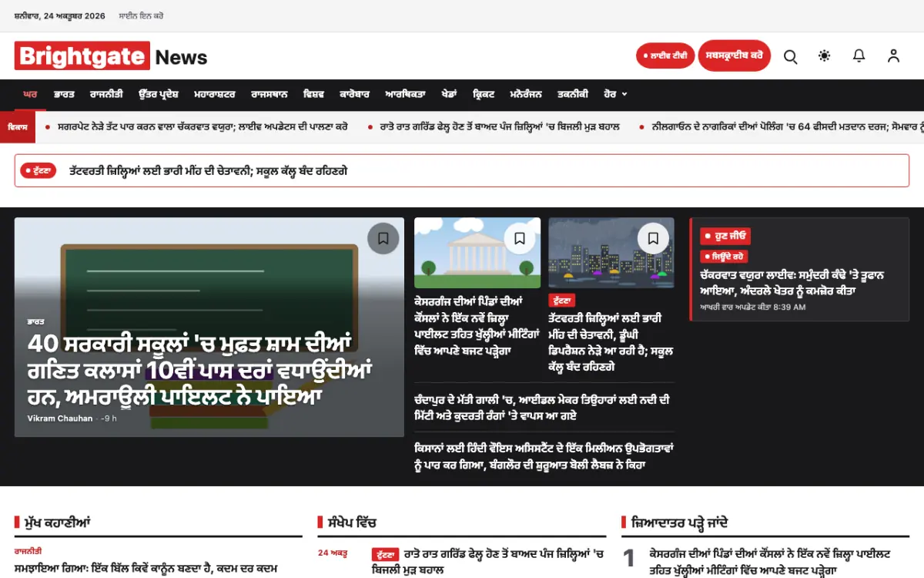
Task: Click the 24 ਅਕਤੂ date in briefs
Action: [x=333, y=553]
